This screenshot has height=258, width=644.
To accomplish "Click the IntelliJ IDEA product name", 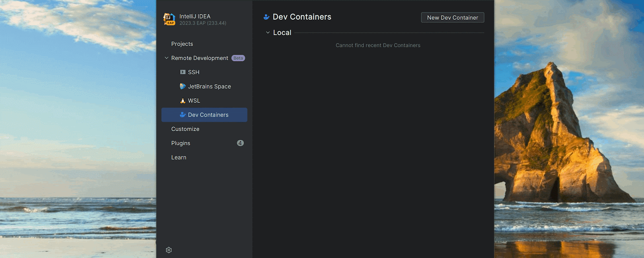I will [x=195, y=17].
